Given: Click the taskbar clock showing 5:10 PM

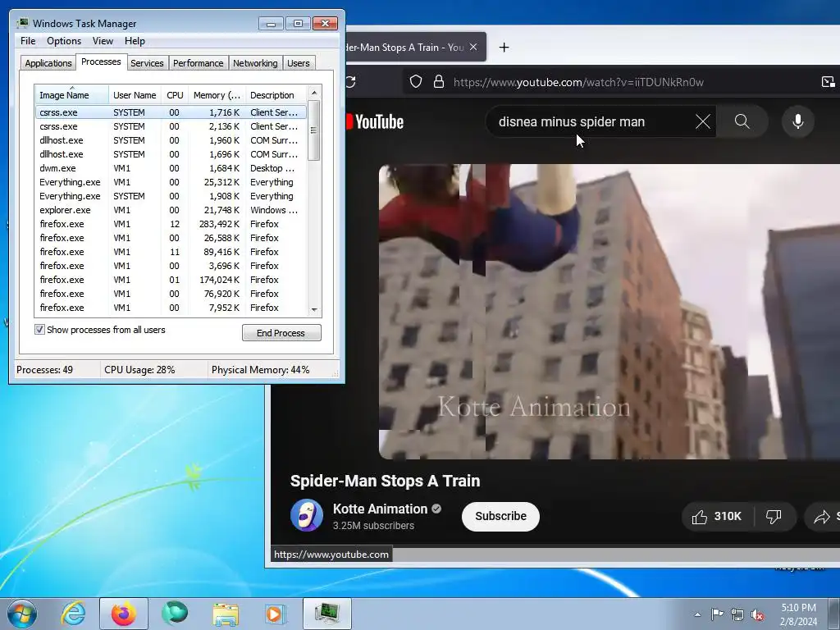Looking at the screenshot, I should click(798, 614).
